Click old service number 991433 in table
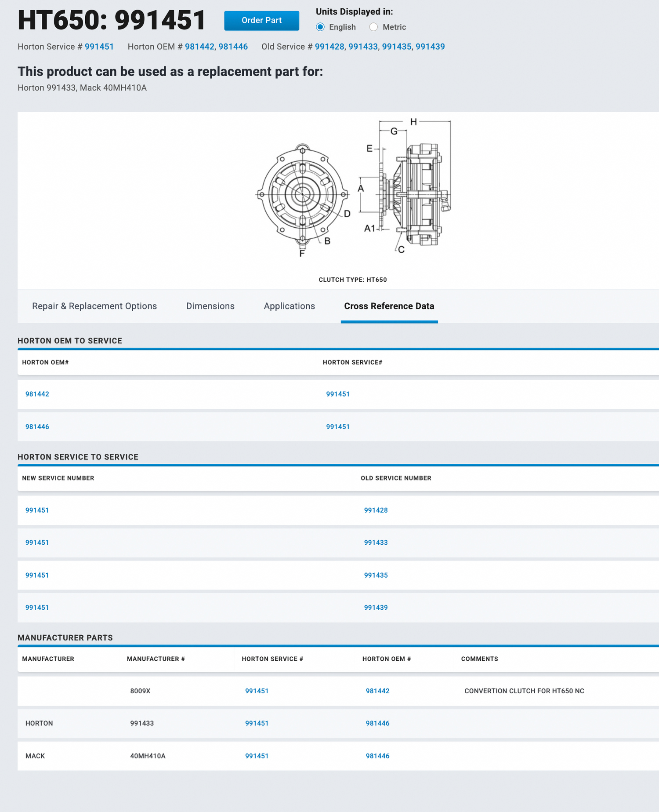This screenshot has height=812, width=659. point(376,543)
